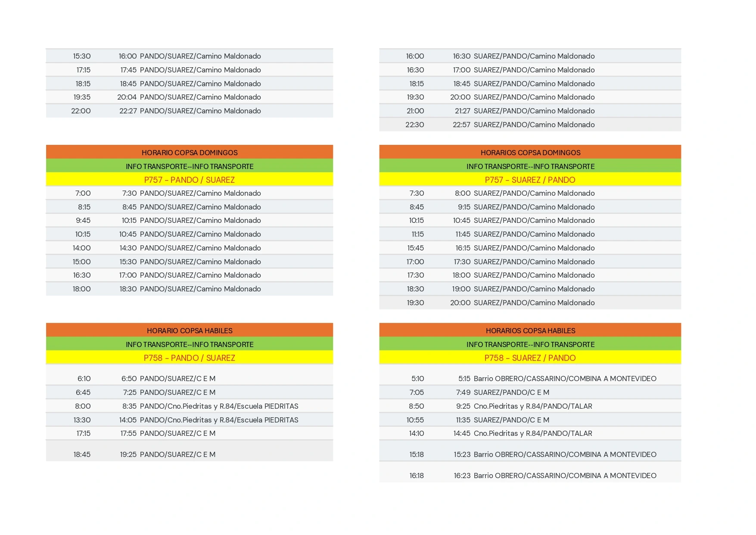
Task: Select the 8:50 departure time
Action: [417, 406]
